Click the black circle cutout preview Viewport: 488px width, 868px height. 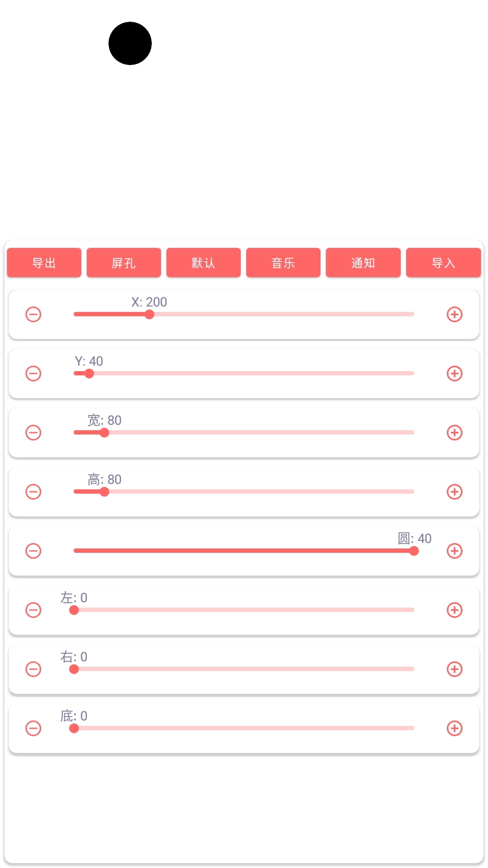point(130,43)
